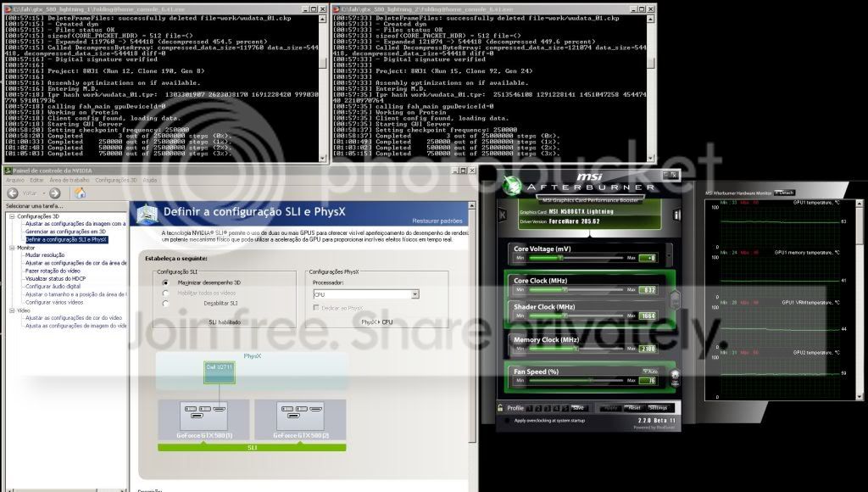
Task: Select 'Maximizar desempenho 3D' radio button
Action: (x=164, y=282)
